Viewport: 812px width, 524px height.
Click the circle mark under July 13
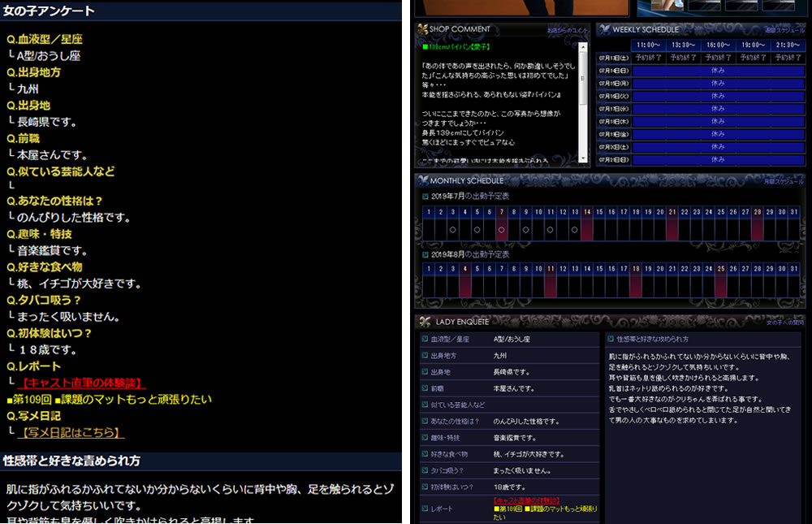(574, 230)
